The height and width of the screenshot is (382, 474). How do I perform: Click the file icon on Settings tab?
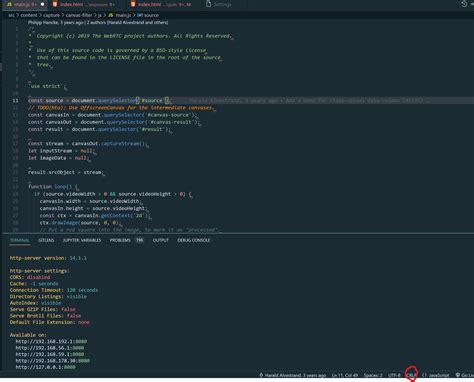pyautogui.click(x=208, y=4)
